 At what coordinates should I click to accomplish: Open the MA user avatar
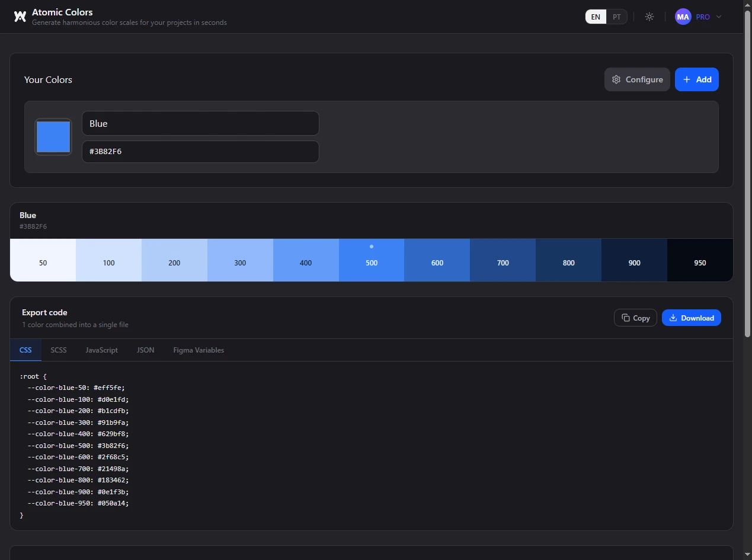tap(683, 17)
